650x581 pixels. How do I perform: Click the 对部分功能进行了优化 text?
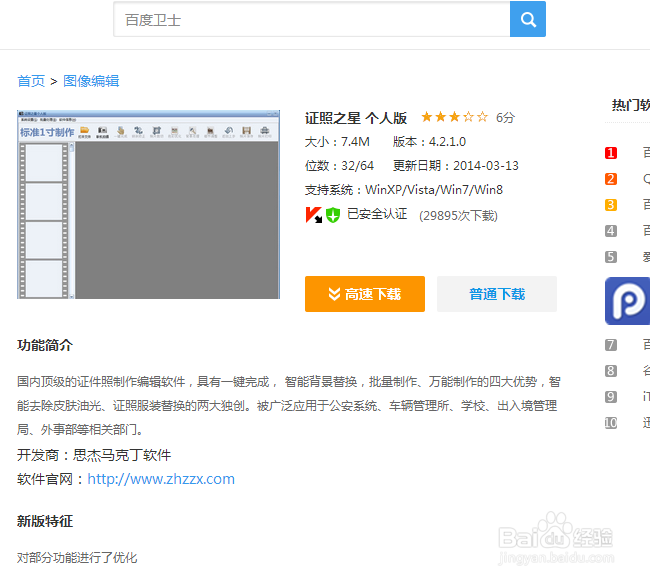77,557
